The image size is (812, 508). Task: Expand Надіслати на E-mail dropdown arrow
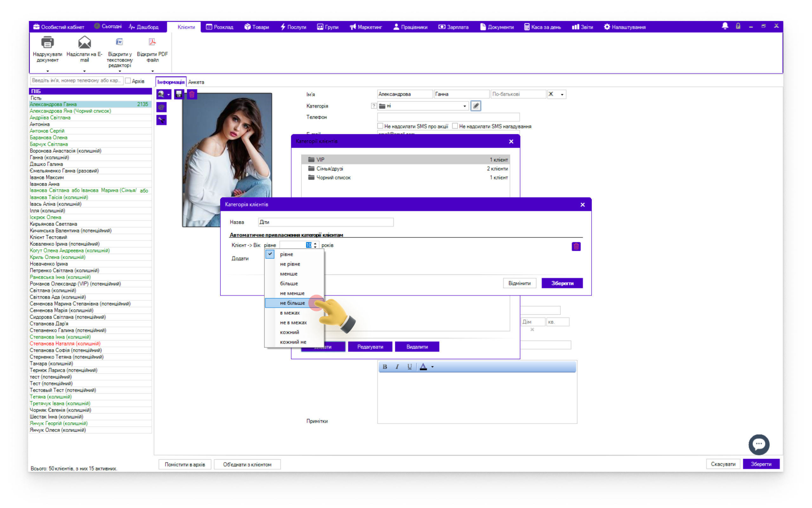coord(84,71)
